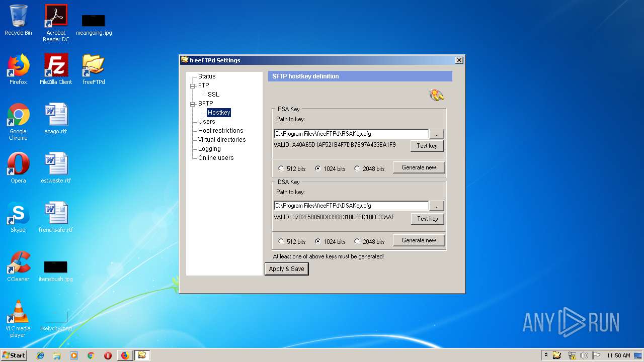Test the RSA key

[427, 146]
